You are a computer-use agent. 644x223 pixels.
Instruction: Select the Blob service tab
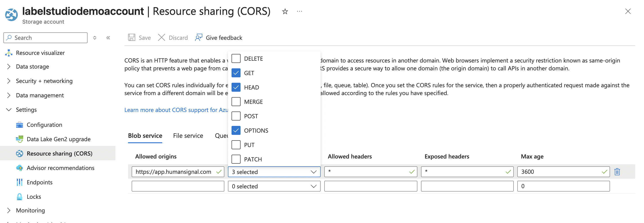[x=145, y=136]
